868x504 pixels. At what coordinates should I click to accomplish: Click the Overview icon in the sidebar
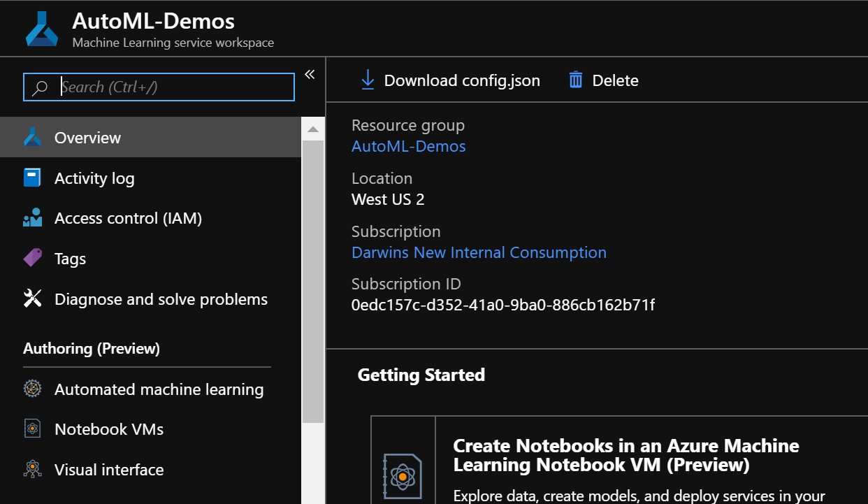pos(33,138)
